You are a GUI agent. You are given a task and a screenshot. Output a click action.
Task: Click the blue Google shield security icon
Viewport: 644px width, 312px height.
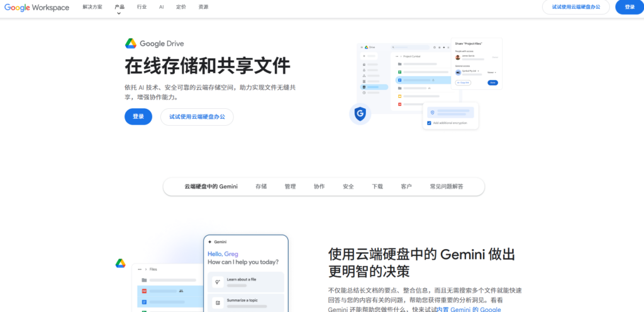360,114
